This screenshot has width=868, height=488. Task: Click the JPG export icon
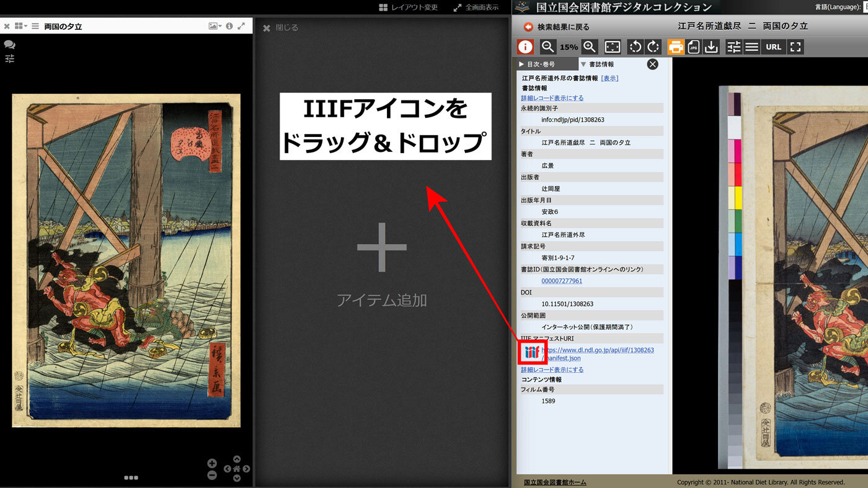694,47
